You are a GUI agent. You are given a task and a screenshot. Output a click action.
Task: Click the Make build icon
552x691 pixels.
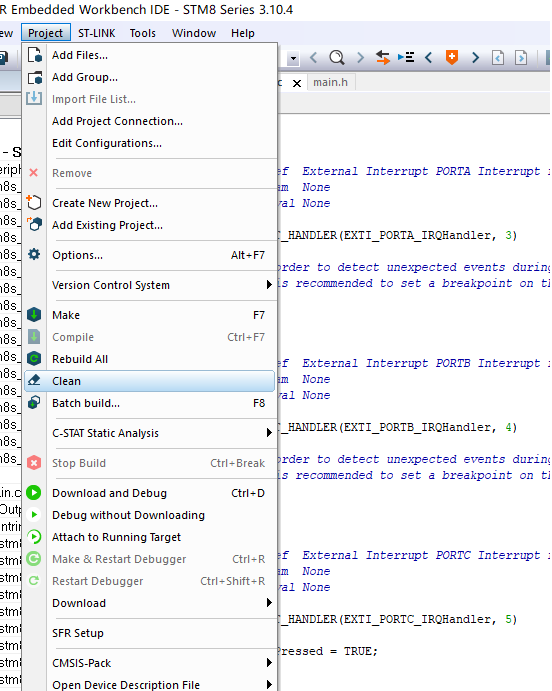pos(34,315)
